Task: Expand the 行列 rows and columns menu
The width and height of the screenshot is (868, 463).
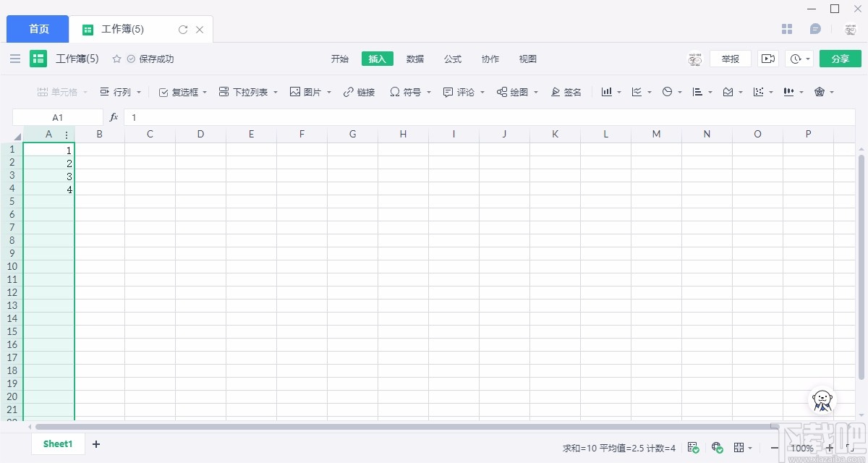Action: click(x=120, y=92)
